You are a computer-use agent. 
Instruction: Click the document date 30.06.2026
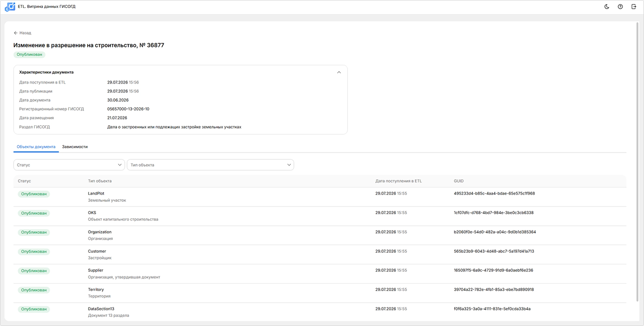(118, 100)
